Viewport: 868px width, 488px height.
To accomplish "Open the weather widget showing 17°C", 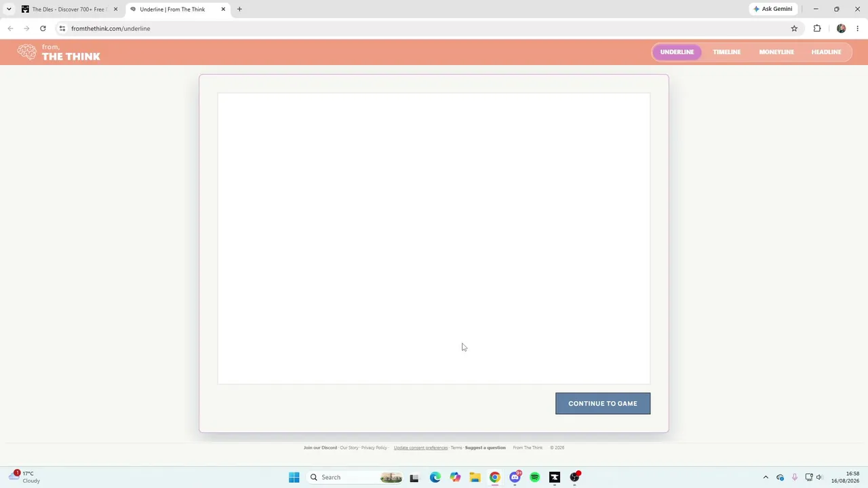I will tap(26, 477).
